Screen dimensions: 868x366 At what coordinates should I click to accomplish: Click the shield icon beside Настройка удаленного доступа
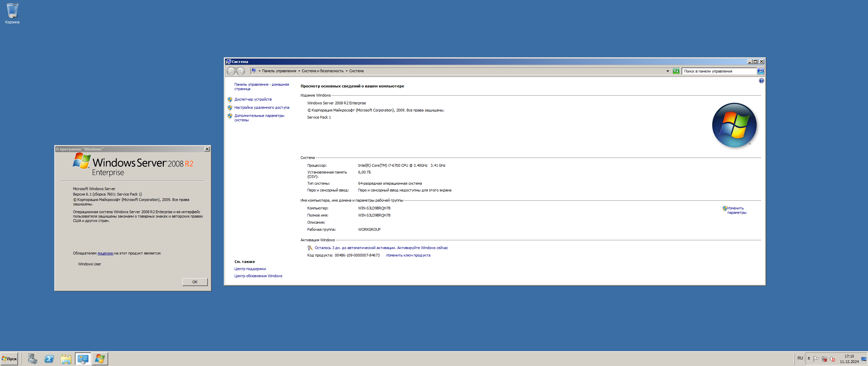[230, 108]
